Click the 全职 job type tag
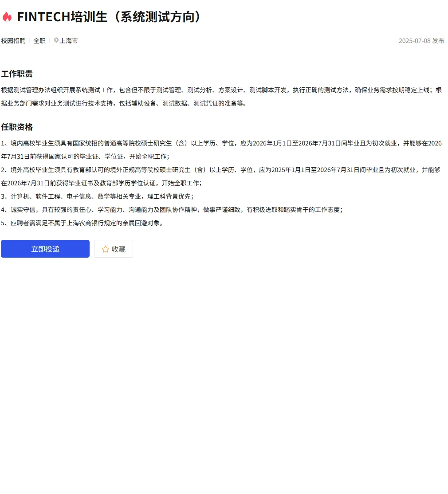448x494 pixels. (39, 41)
